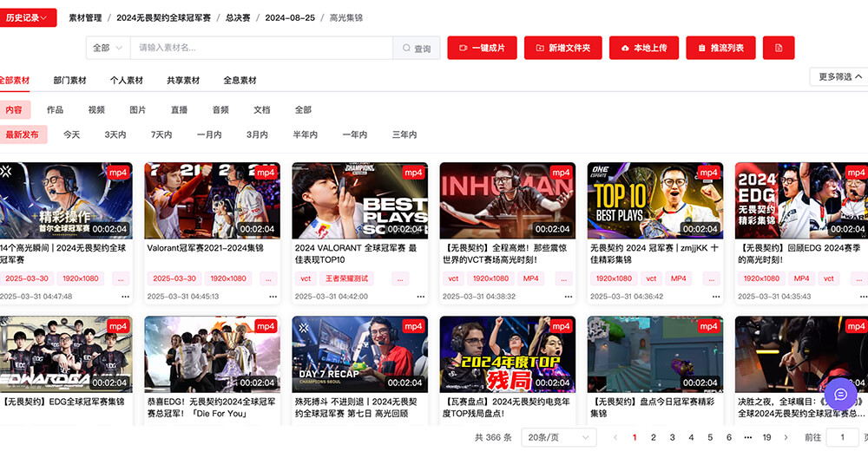Screen dimensions: 868x458
Task: Open more options for 最佳表现TOP10 card
Action: point(421,297)
